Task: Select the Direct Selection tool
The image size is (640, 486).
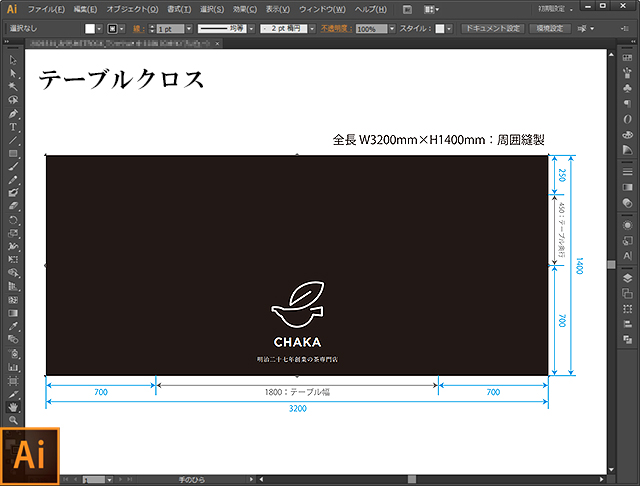Action: click(13, 74)
